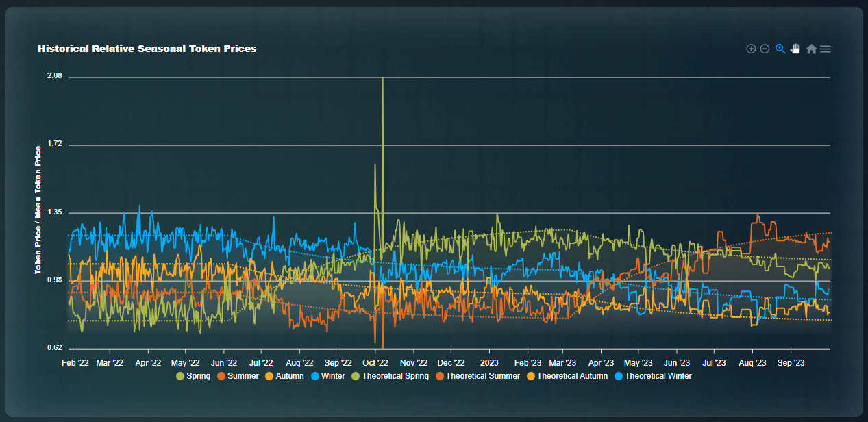Click the chart title text
This screenshot has width=868, height=422.
[147, 49]
